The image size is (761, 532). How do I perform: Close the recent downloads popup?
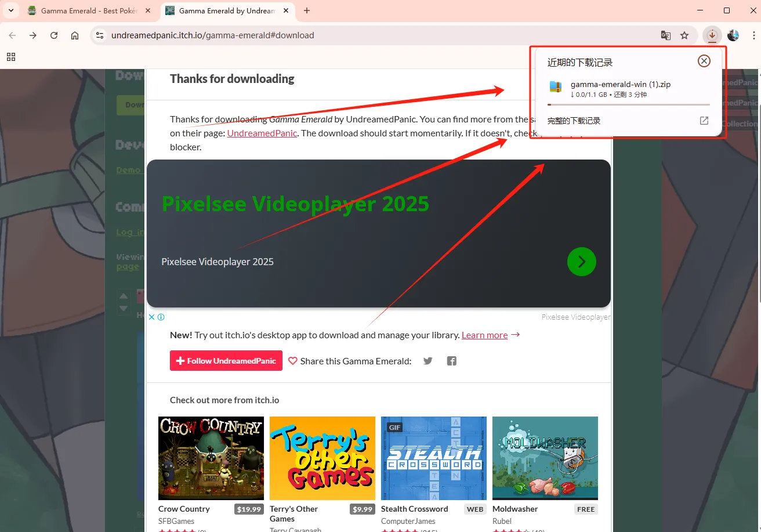click(704, 61)
